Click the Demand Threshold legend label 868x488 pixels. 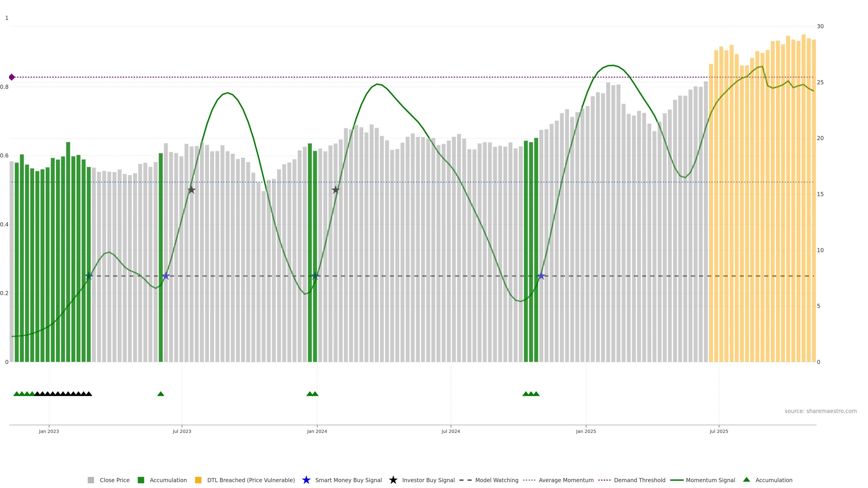639,480
